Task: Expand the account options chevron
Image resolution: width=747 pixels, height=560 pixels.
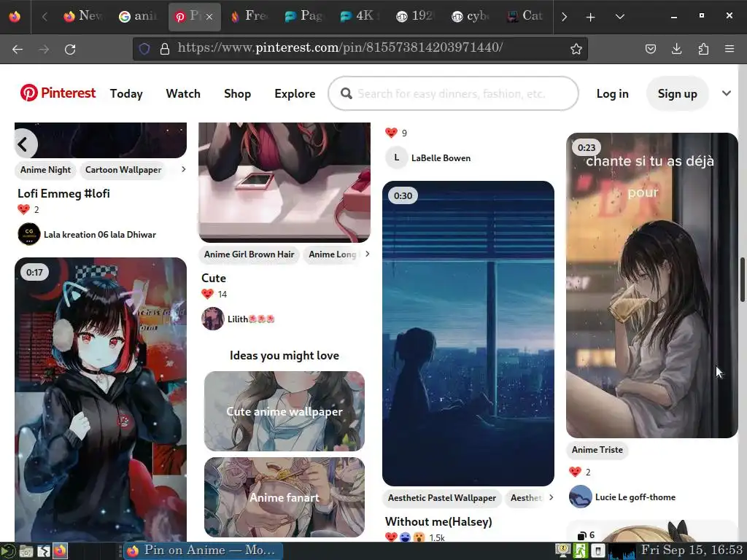Action: 727,93
